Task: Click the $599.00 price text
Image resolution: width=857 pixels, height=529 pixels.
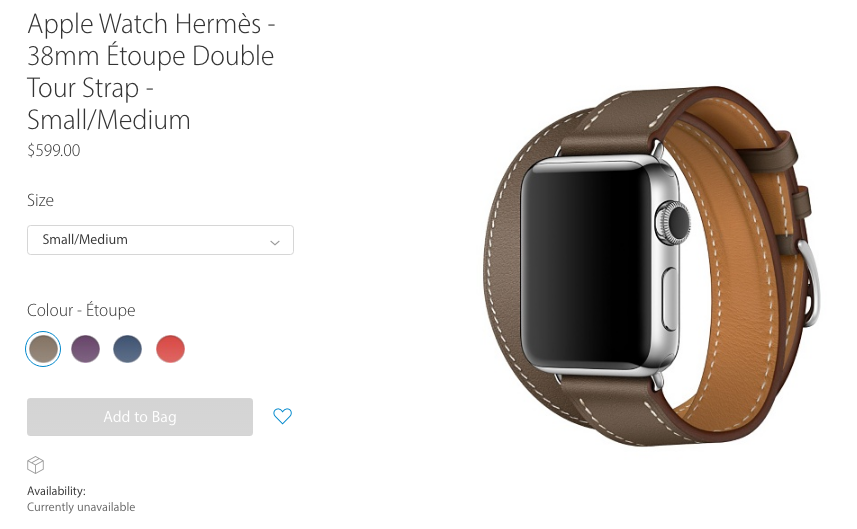Action: point(54,150)
